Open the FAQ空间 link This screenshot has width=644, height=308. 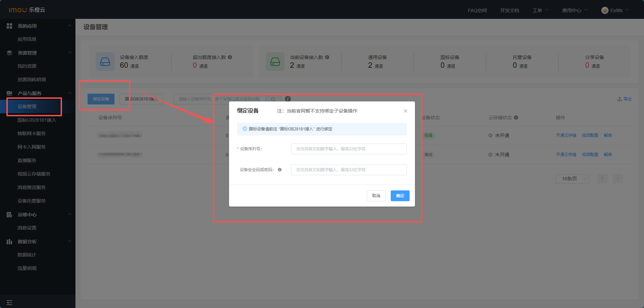[x=477, y=10]
